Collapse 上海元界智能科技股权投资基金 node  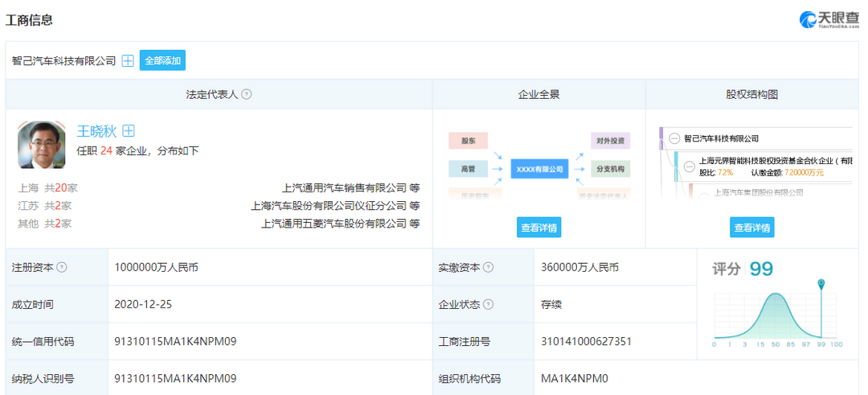coord(690,166)
